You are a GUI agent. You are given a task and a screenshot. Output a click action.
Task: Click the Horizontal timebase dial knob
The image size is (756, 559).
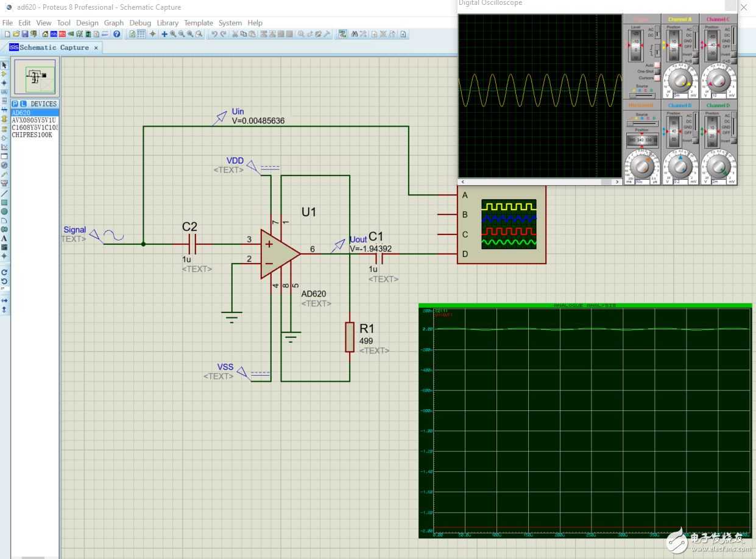641,167
